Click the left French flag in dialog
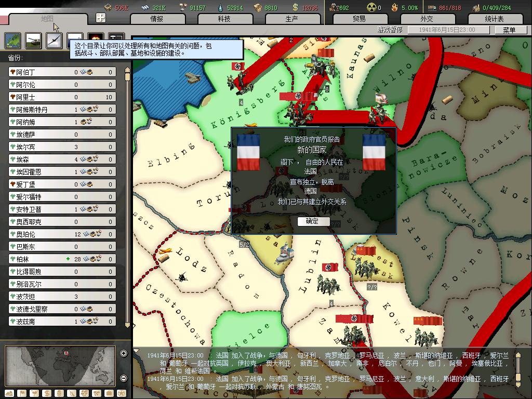Screen dimensions: 532x399 248,152
